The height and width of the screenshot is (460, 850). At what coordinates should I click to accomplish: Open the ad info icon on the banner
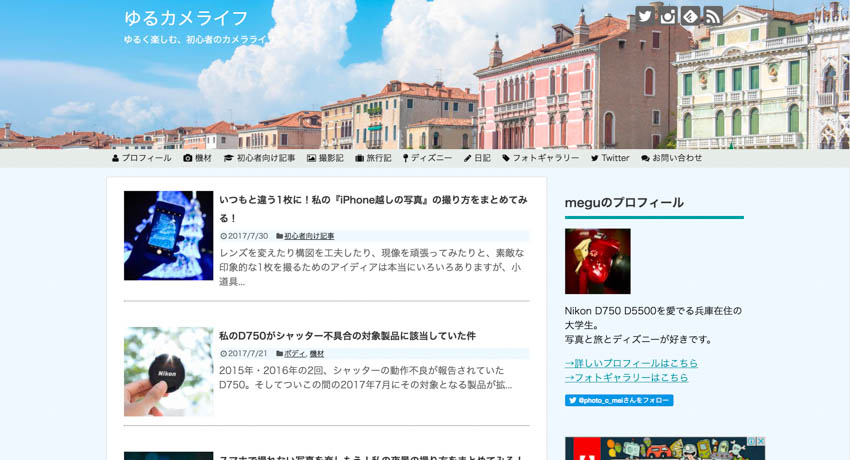[x=752, y=442]
